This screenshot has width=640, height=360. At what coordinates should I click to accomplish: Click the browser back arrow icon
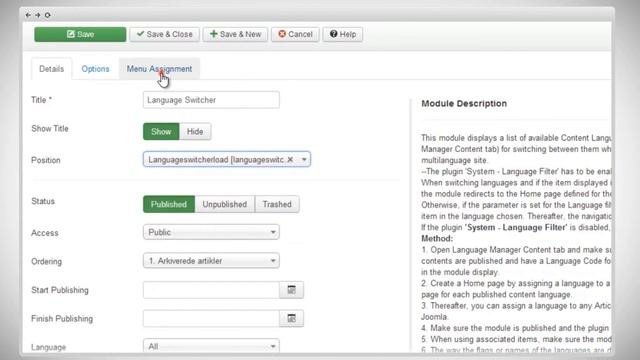(28, 15)
